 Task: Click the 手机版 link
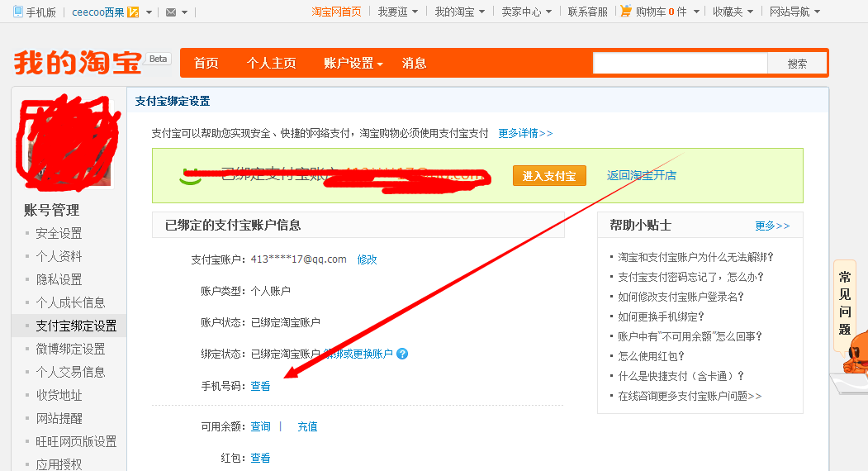[x=41, y=12]
